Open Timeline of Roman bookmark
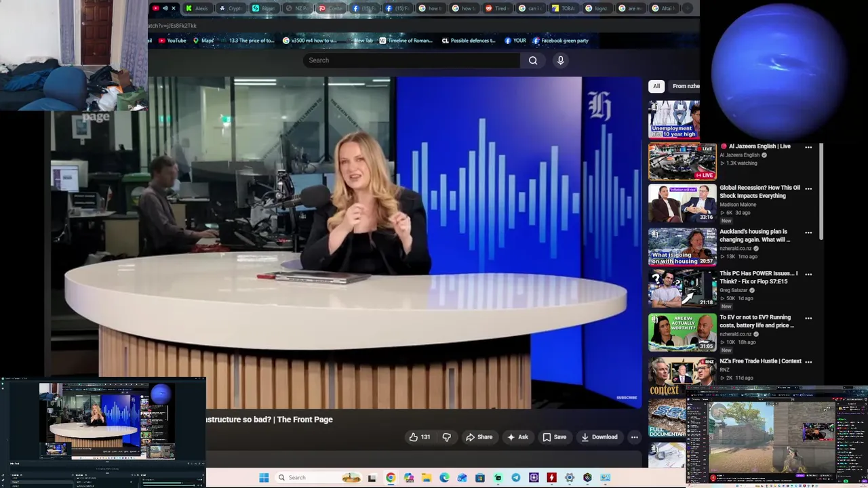This screenshot has height=488, width=868. (x=406, y=41)
